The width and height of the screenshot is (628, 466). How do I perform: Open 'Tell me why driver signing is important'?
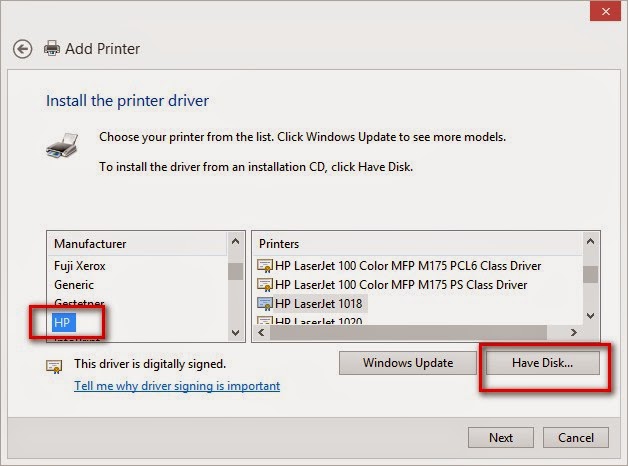pyautogui.click(x=177, y=386)
